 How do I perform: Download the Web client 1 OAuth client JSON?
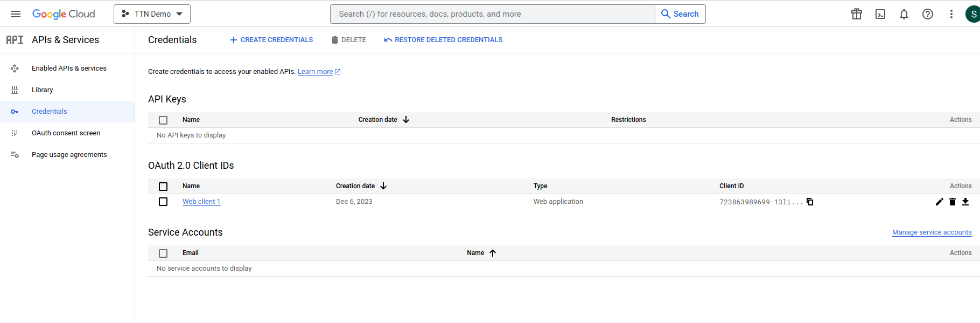click(x=965, y=202)
